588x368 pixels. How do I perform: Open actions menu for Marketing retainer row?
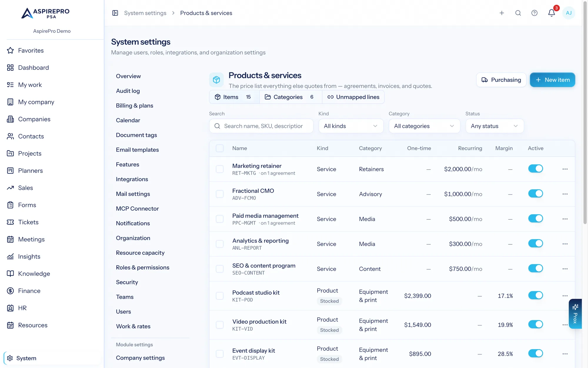tap(565, 169)
